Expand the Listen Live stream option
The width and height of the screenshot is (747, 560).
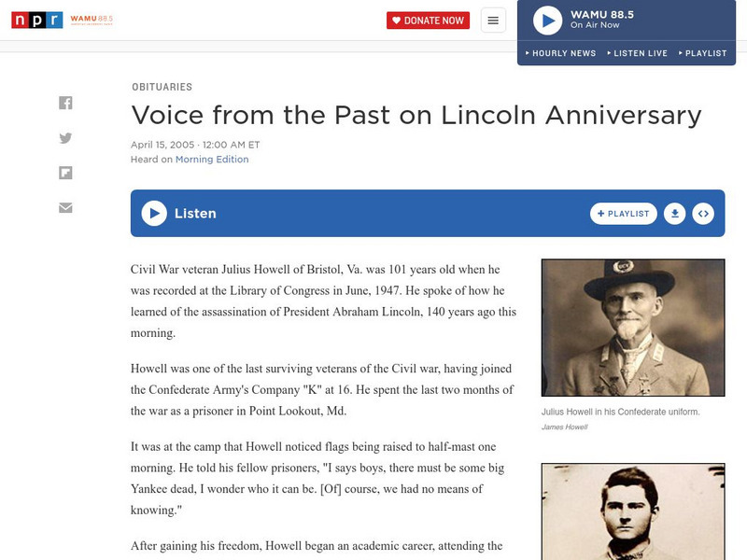[x=639, y=53]
